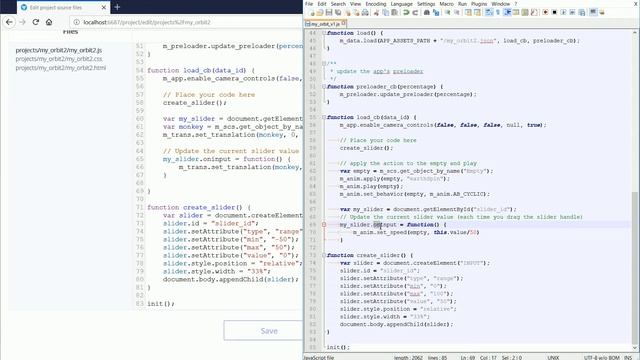Screen dimensions: 640x360
Task: Toggle the Document Map panel icon
Action: (x=525, y=13)
